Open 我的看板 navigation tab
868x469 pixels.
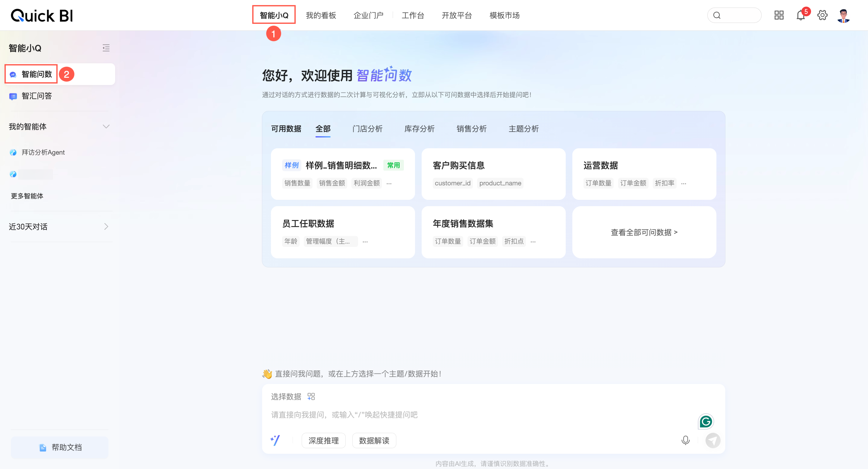pos(321,15)
